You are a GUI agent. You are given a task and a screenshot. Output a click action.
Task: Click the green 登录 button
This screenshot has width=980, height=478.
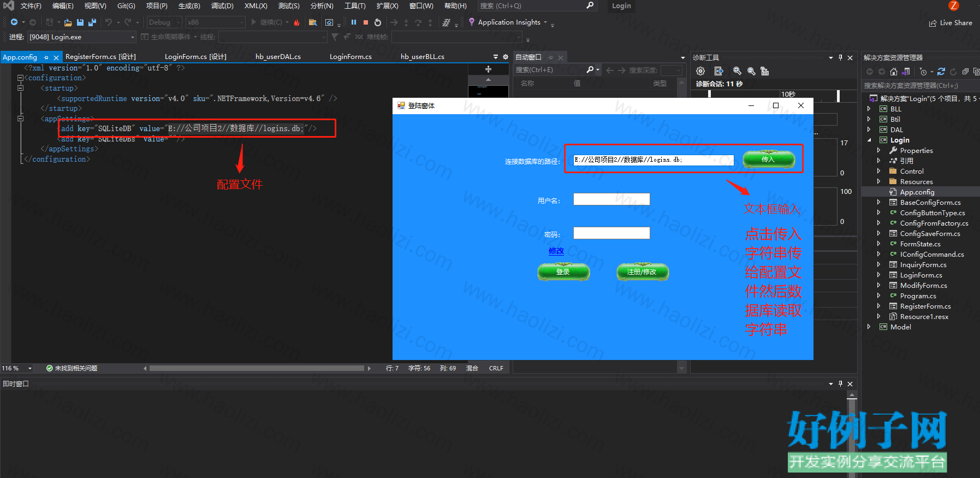[563, 272]
